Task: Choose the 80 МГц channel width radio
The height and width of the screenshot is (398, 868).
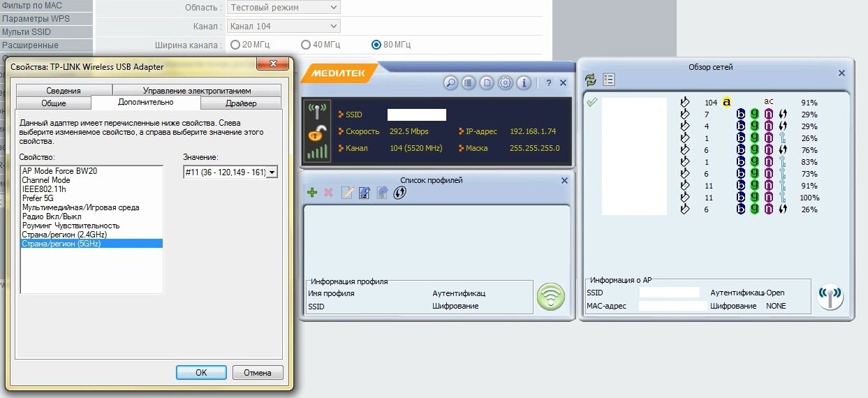Action: point(376,45)
